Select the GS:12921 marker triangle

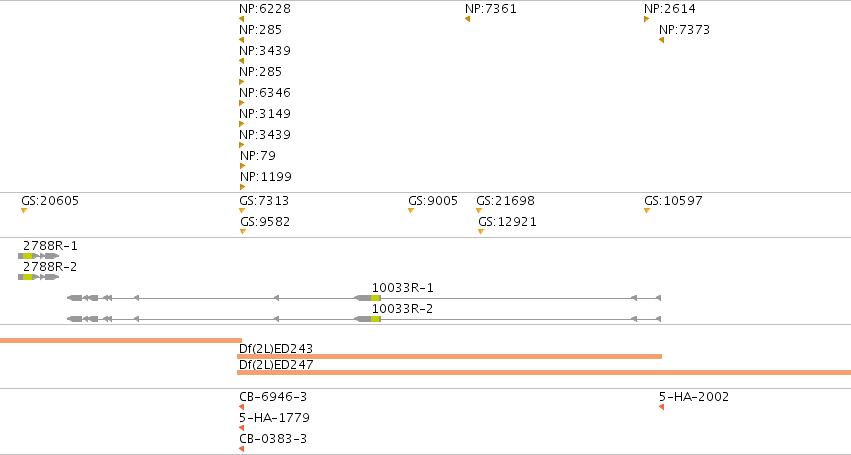(x=481, y=232)
